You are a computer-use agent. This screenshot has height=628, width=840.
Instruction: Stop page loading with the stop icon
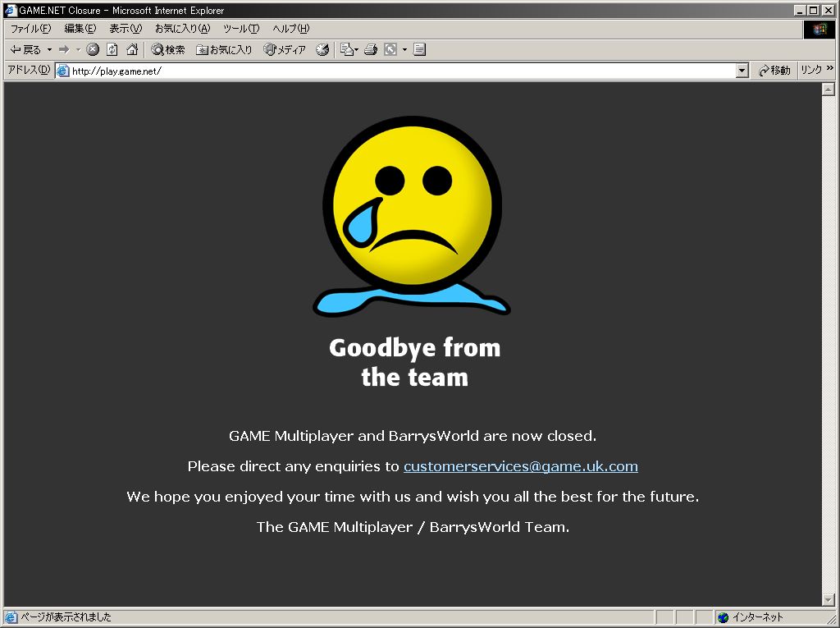point(93,50)
